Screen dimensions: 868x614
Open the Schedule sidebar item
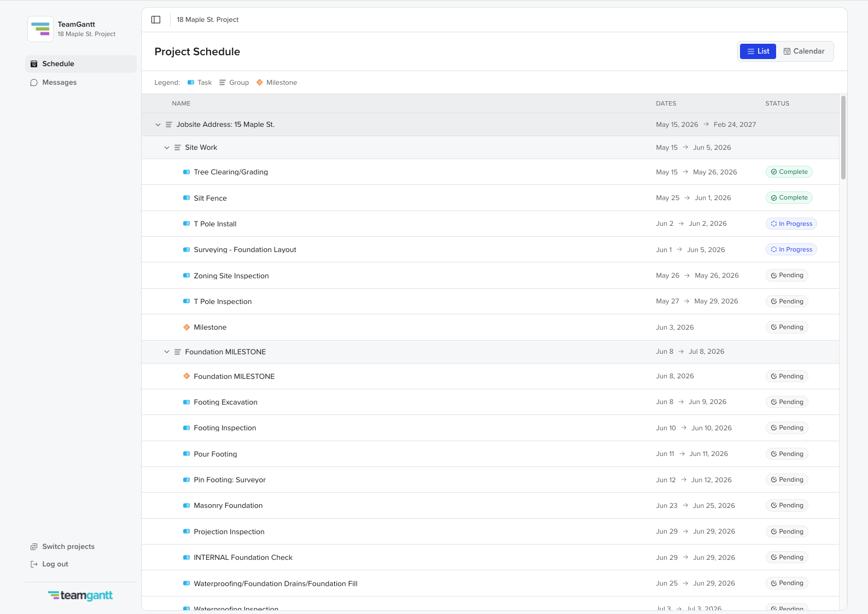pyautogui.click(x=81, y=64)
